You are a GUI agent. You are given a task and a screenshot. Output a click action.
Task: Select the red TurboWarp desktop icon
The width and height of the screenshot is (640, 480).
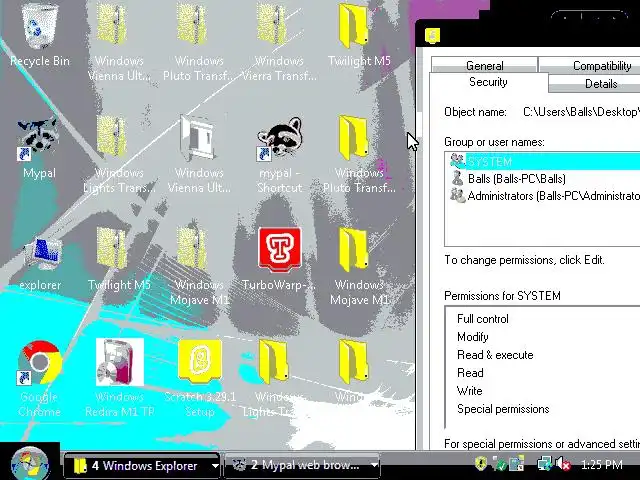[x=280, y=250]
